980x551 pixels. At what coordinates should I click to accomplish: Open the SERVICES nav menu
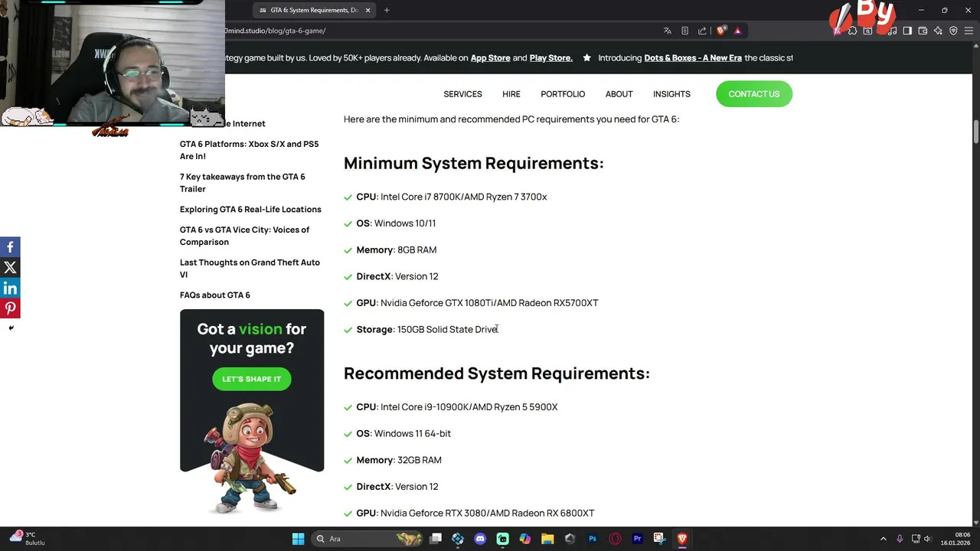pyautogui.click(x=462, y=94)
